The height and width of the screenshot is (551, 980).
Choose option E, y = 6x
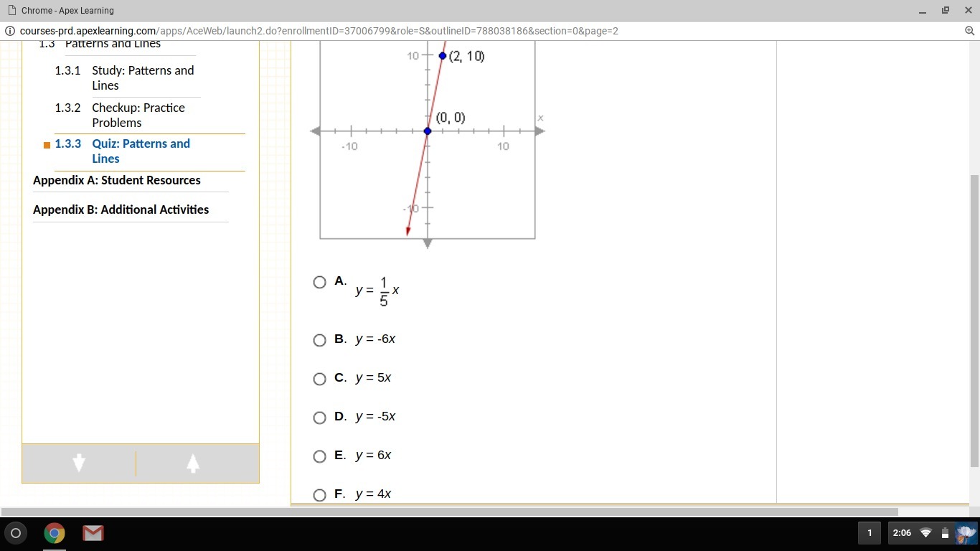tap(320, 456)
